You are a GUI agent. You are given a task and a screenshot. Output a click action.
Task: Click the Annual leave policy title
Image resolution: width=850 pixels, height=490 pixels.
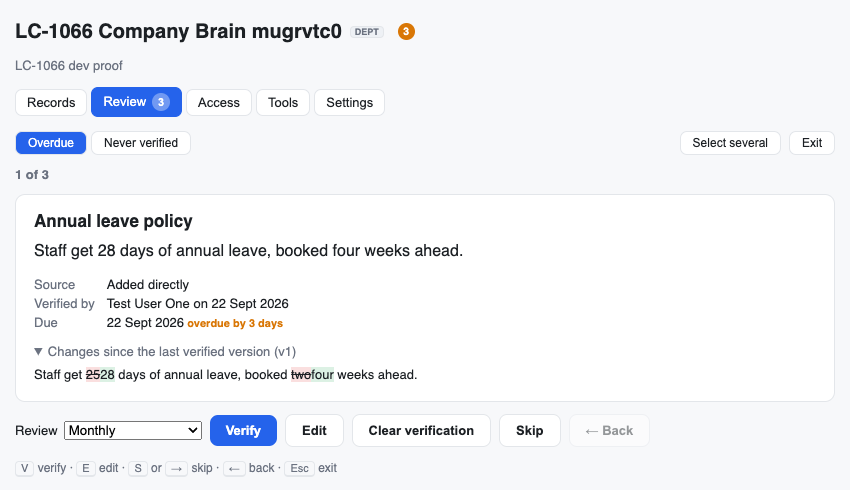pos(113,221)
